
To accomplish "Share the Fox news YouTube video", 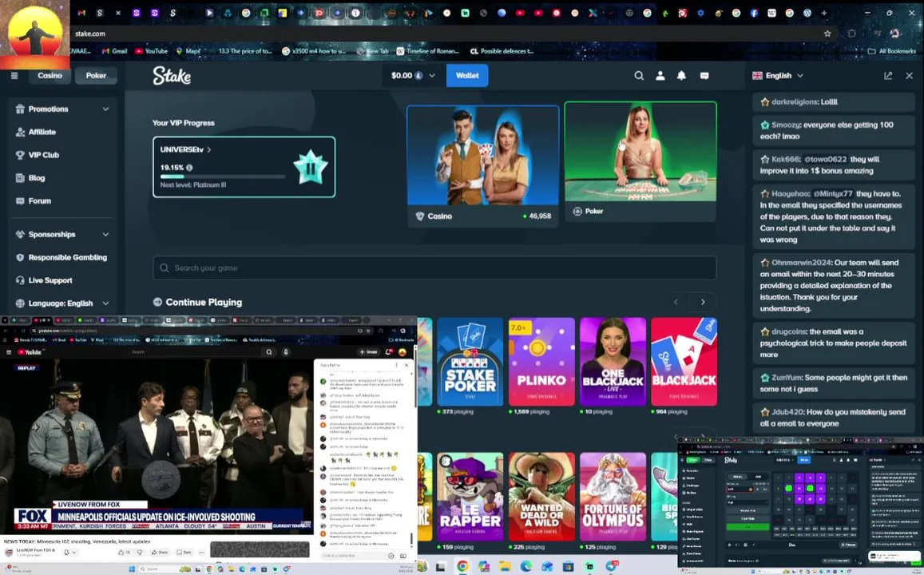I will click(x=159, y=552).
